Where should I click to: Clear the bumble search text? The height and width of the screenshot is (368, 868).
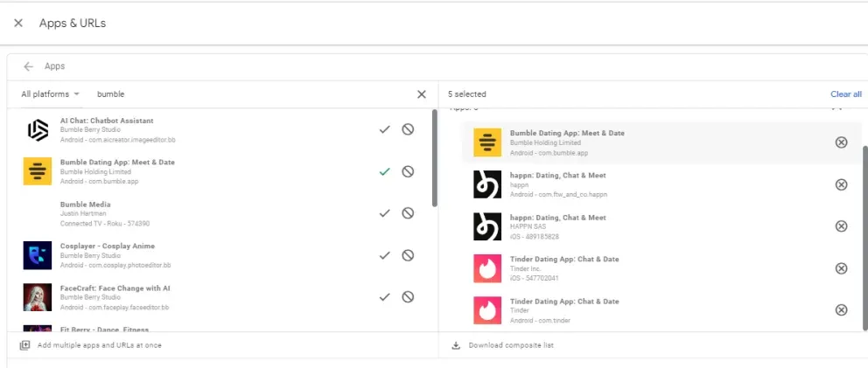coord(421,94)
